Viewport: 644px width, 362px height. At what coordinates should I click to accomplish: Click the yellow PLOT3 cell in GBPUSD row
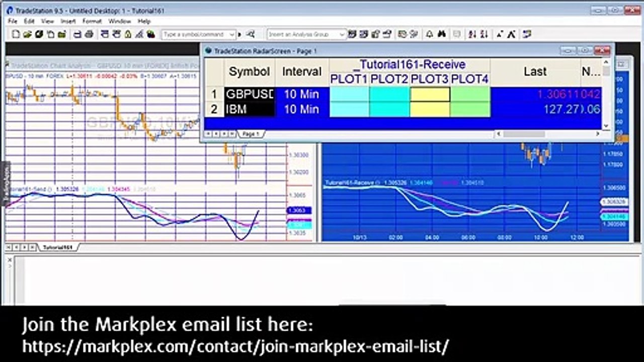(x=430, y=94)
